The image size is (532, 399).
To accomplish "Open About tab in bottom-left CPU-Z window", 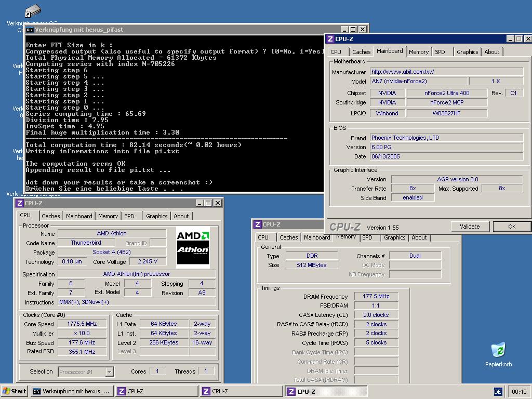I will click(x=181, y=216).
